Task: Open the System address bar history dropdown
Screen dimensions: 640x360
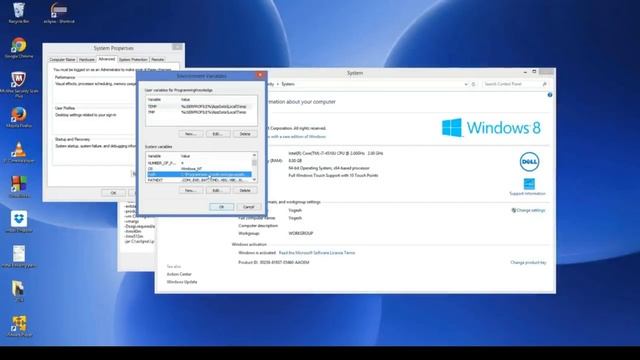Action: [466, 84]
